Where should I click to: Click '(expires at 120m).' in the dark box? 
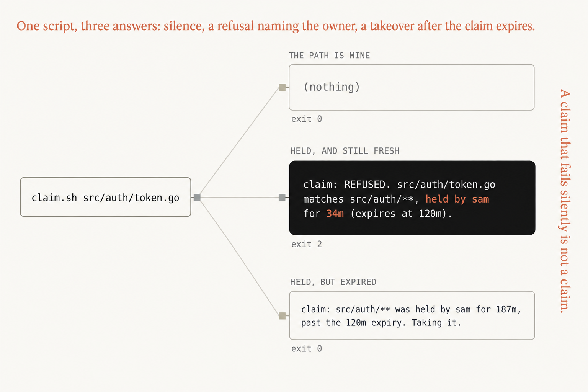(401, 214)
